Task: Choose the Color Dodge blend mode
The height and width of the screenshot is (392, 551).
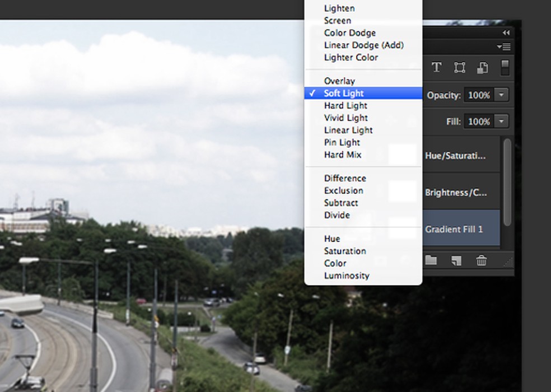Action: point(363,33)
